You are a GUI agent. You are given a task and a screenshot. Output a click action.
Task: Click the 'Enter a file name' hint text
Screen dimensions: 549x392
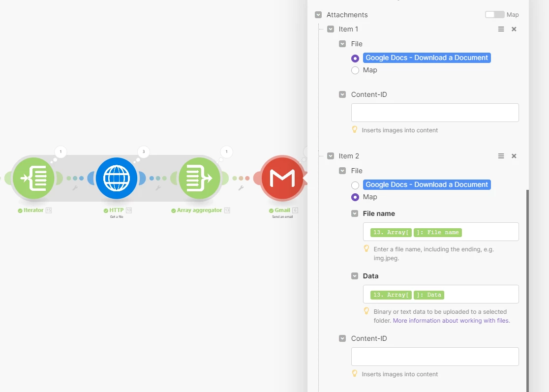click(434, 254)
